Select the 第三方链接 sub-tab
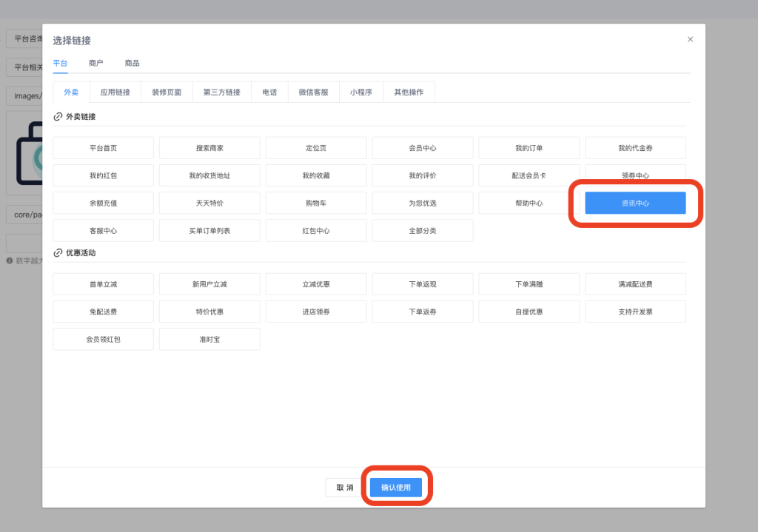 [221, 92]
